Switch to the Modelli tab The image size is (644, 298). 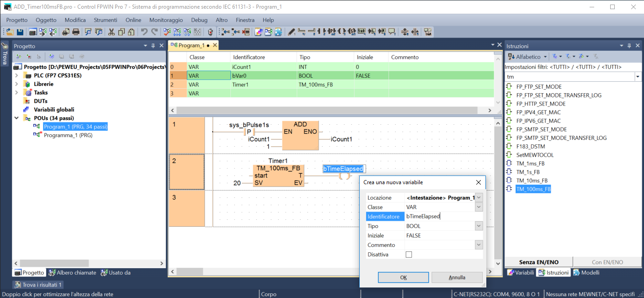click(x=586, y=272)
